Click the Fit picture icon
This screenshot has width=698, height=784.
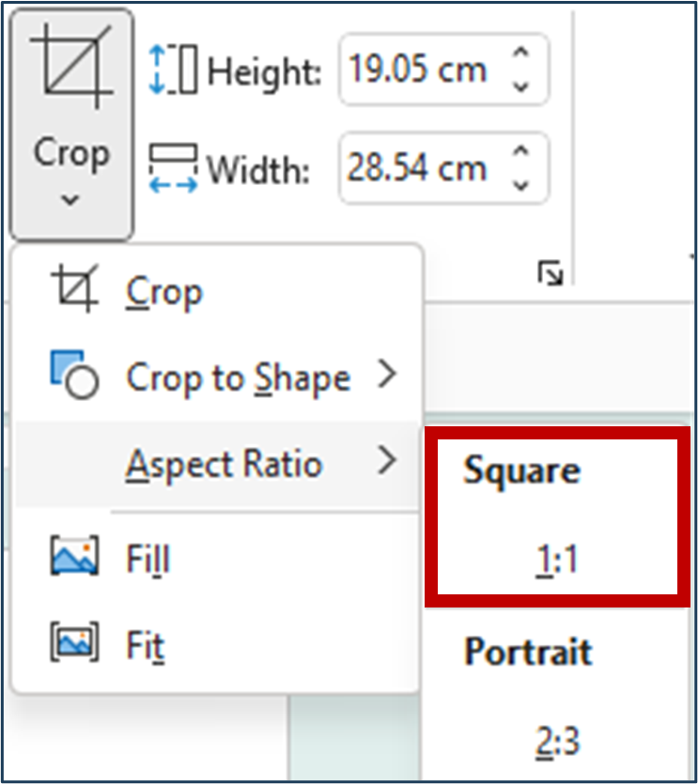point(74,641)
